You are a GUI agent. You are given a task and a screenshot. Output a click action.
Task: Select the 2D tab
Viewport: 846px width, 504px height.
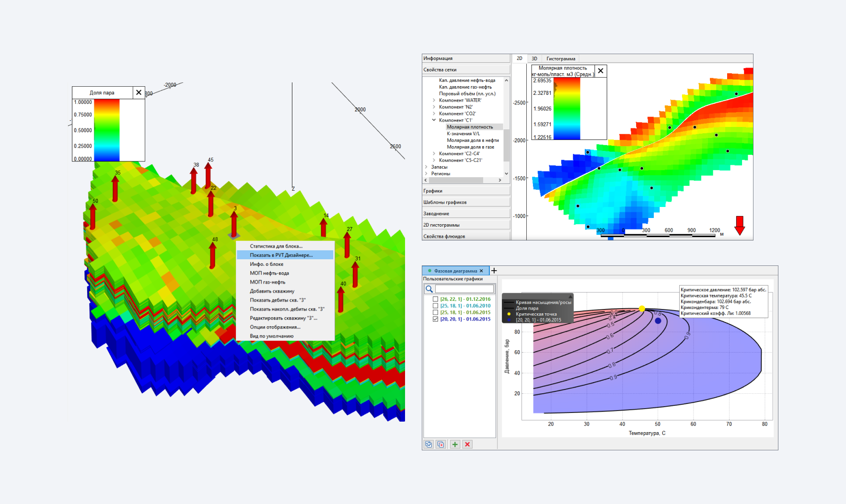pyautogui.click(x=519, y=58)
